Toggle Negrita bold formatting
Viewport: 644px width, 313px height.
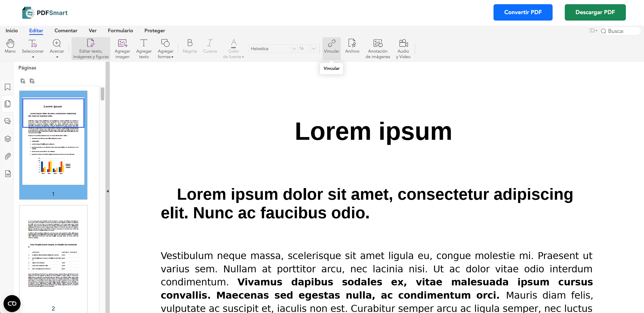pos(190,46)
